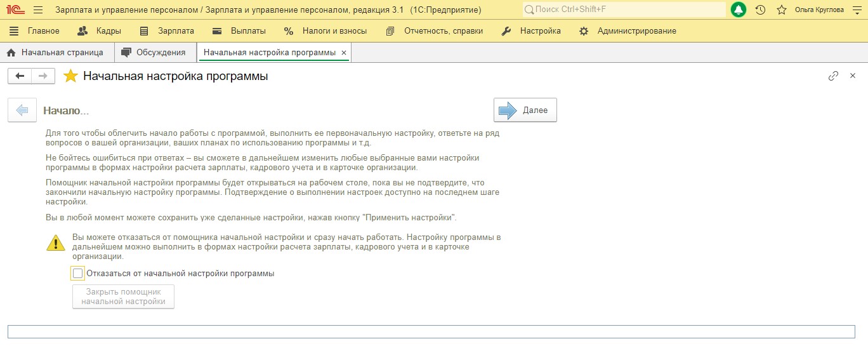Open the Отчетность, справки section
Screen dimensions: 868x346
click(x=435, y=30)
